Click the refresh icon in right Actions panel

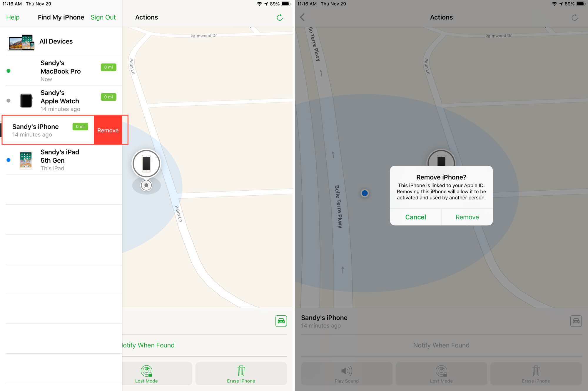coord(574,17)
